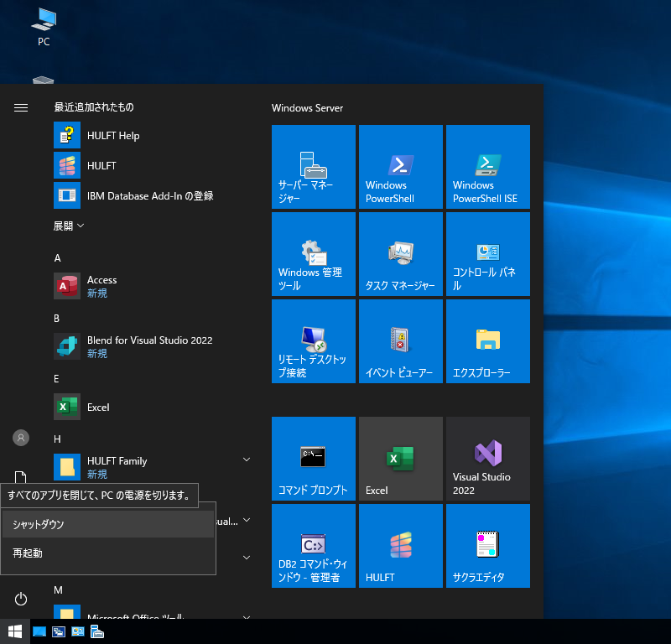Select 再起動 from the power menu

click(107, 553)
